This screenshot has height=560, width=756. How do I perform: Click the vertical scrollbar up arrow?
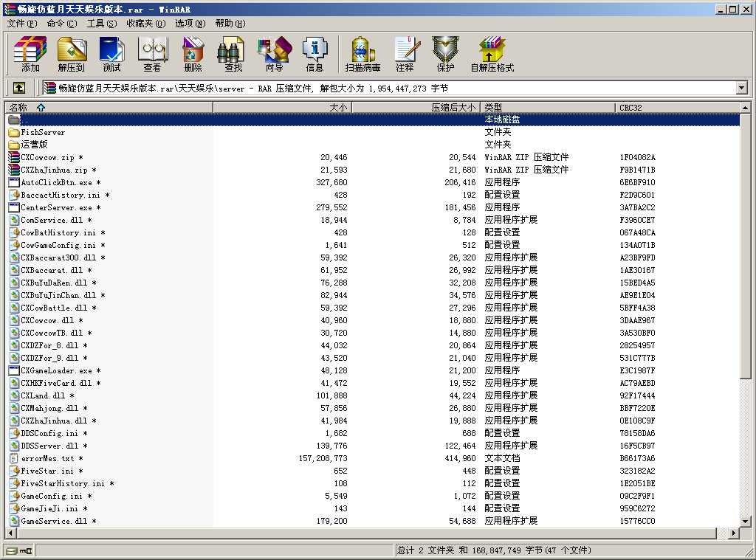pyautogui.click(x=746, y=108)
